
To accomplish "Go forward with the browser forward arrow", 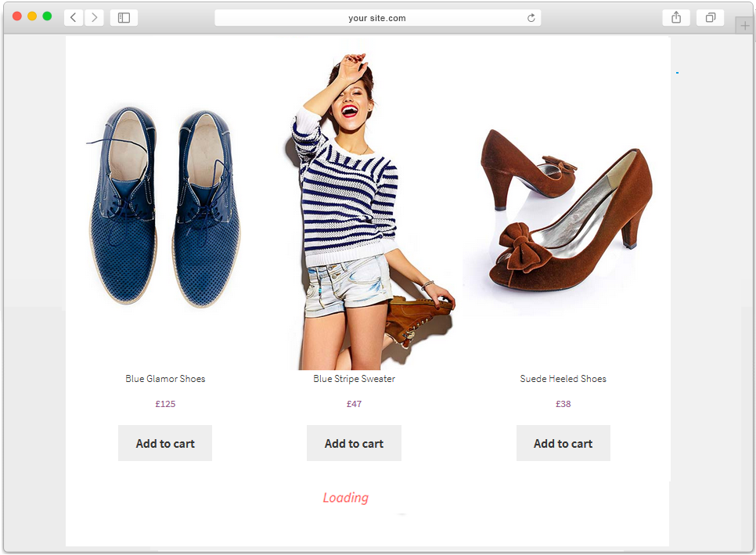I will [95, 18].
